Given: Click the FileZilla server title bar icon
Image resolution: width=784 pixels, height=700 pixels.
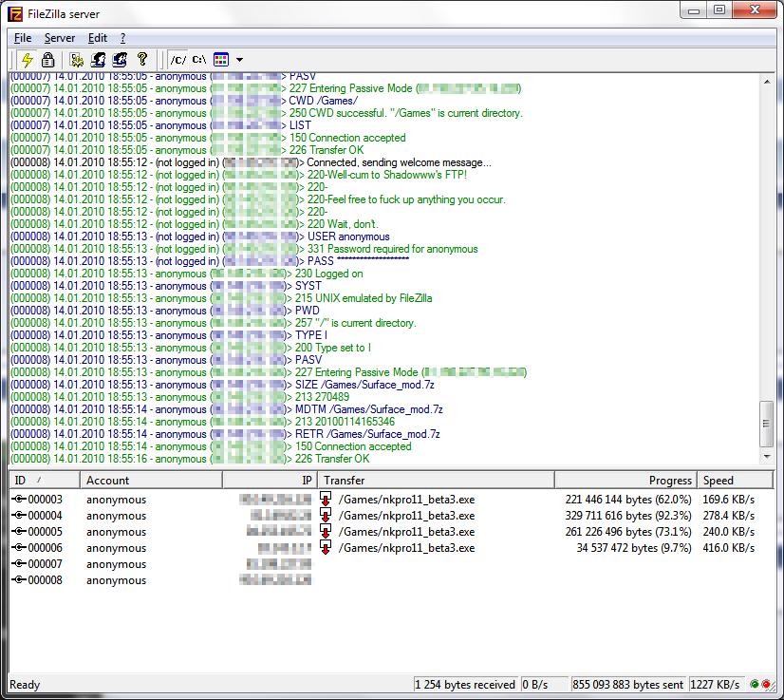Looking at the screenshot, I should [x=15, y=14].
